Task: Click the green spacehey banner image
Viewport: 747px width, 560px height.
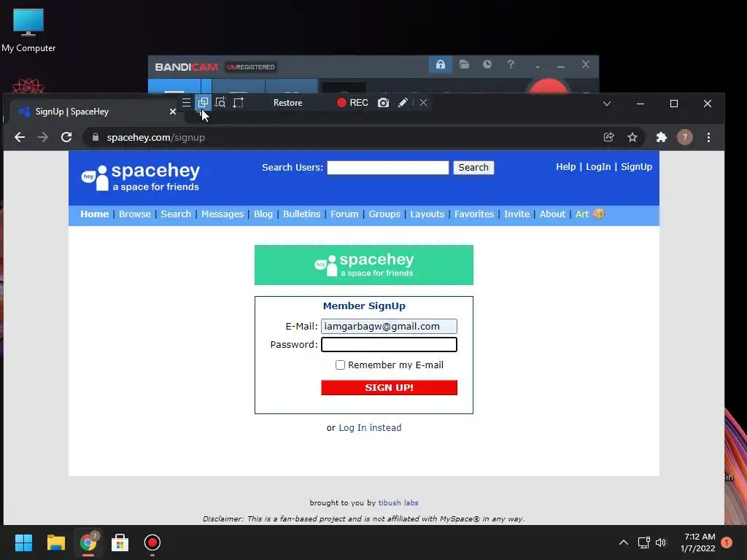Action: pyautogui.click(x=363, y=265)
